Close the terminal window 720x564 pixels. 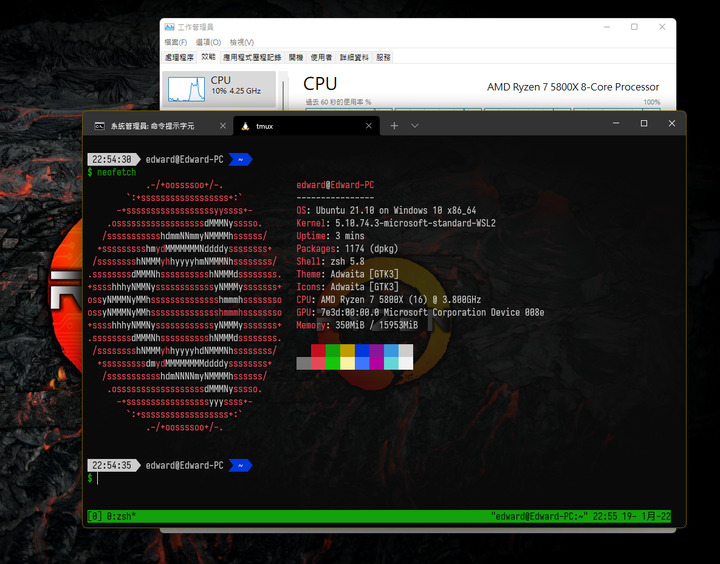672,123
